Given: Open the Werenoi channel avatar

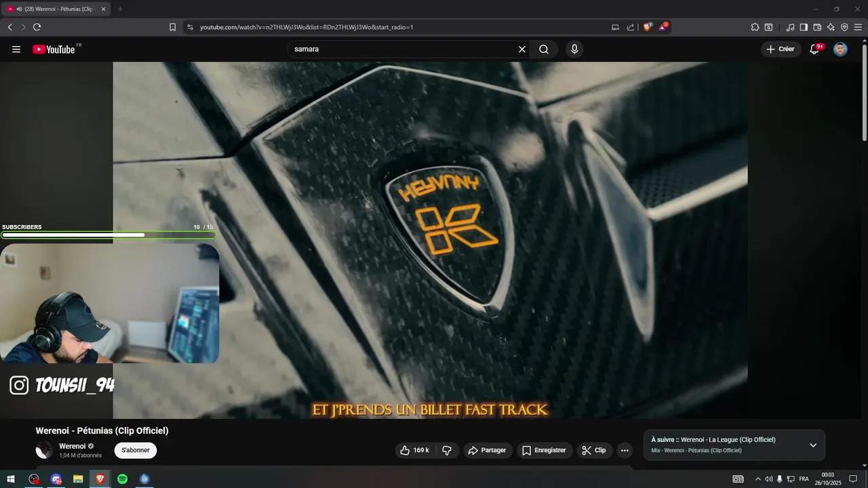Looking at the screenshot, I should pos(44,450).
